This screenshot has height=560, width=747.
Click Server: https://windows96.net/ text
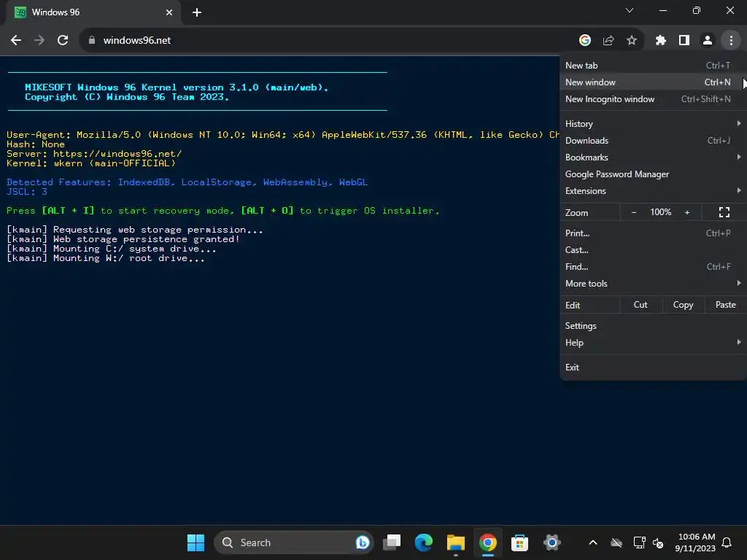[94, 154]
